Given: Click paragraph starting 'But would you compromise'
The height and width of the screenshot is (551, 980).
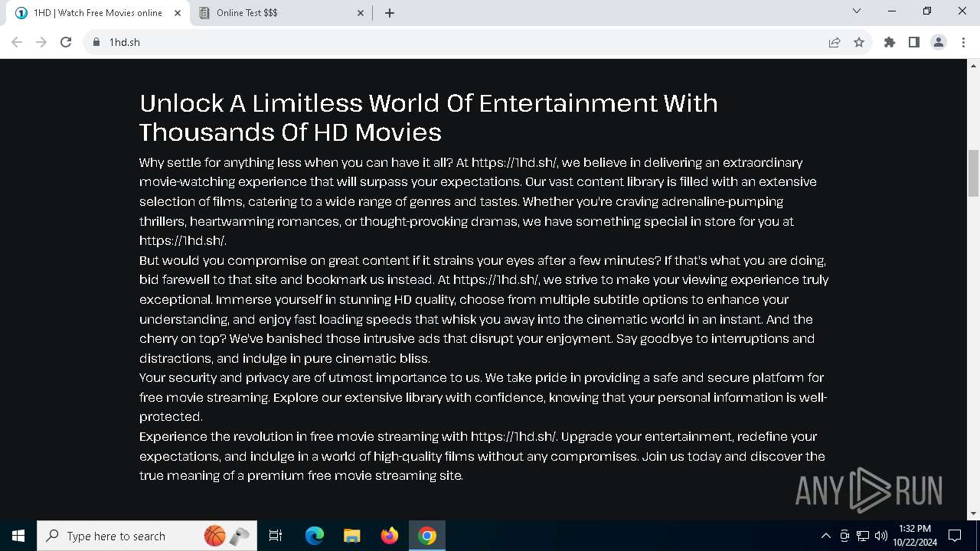Looking at the screenshot, I should click(x=484, y=309).
